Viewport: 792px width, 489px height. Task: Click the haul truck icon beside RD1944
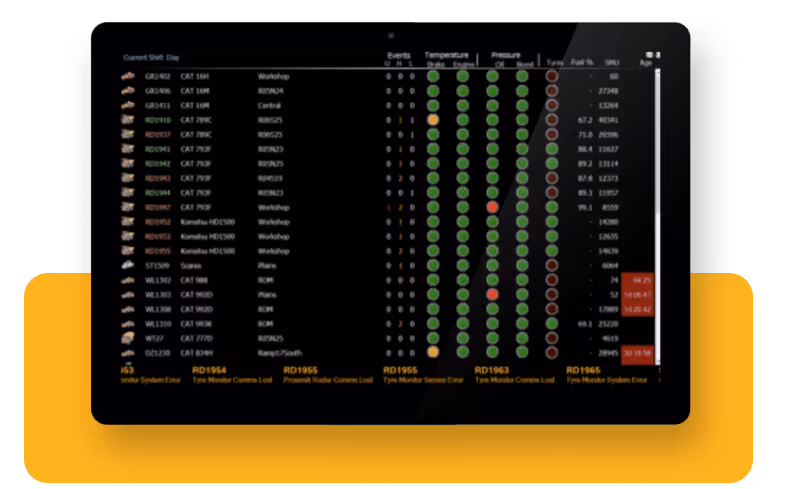[x=128, y=193]
